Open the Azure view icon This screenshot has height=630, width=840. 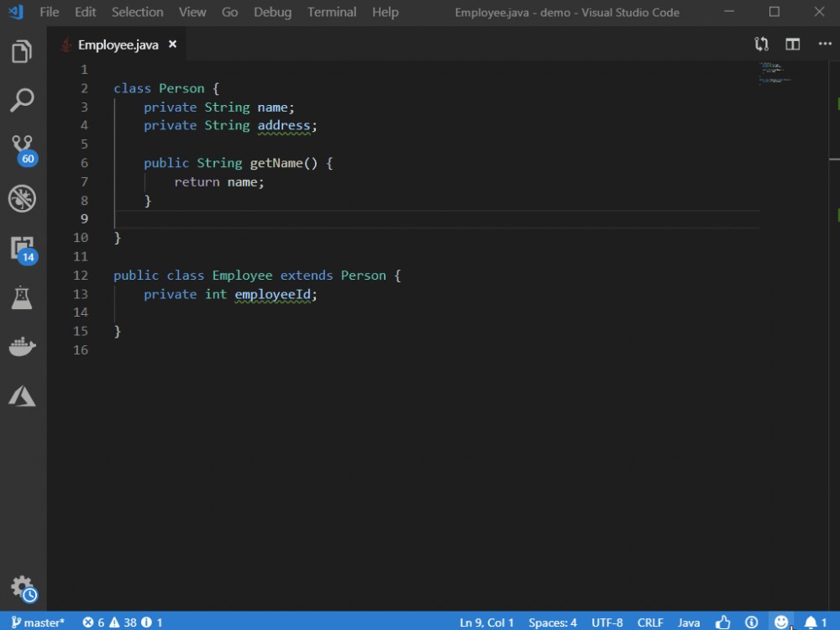tap(22, 396)
